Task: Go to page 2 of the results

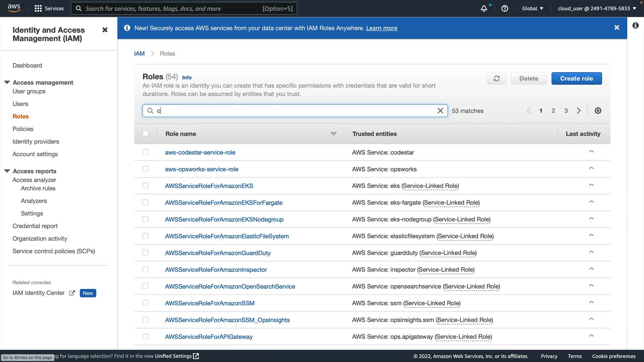Action: pos(553,111)
